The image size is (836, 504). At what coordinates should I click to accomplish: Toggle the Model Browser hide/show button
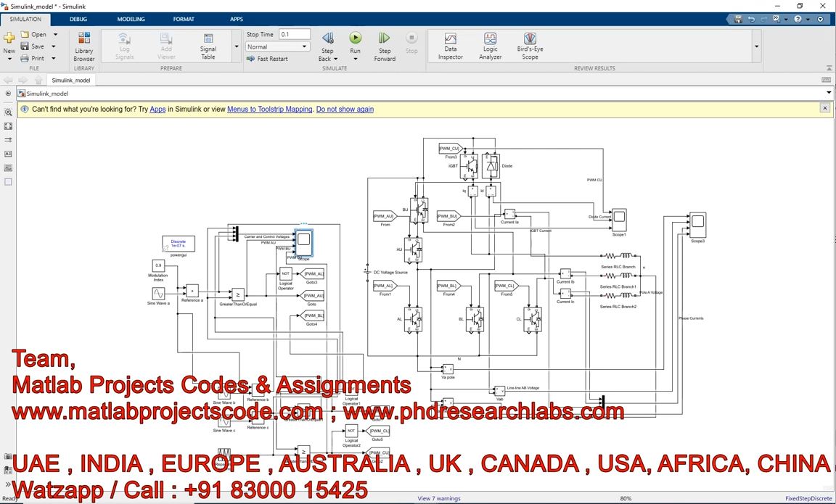(8, 94)
